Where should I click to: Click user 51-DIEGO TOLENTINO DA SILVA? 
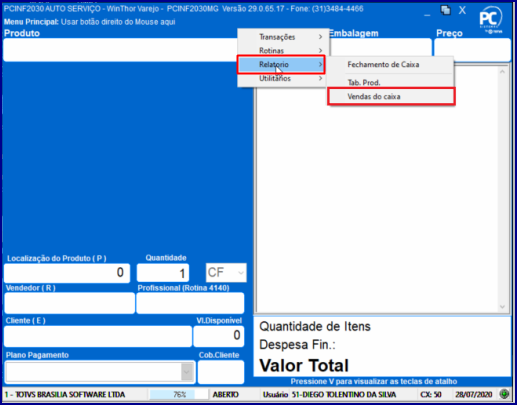(x=344, y=394)
